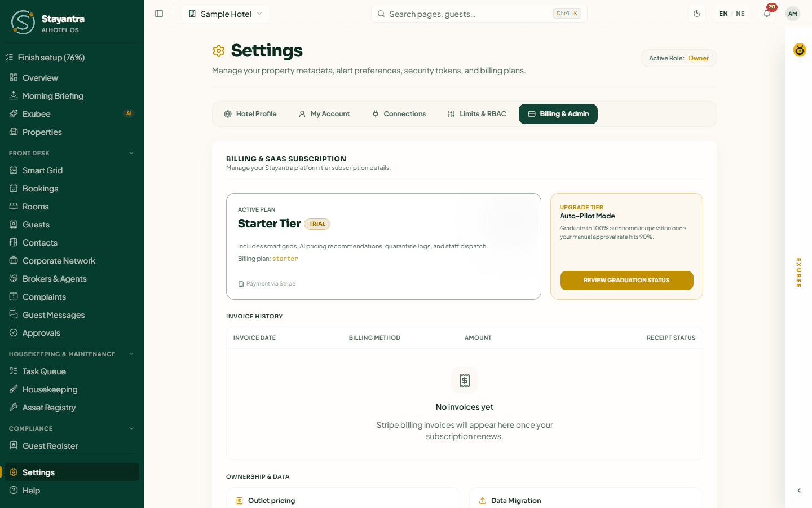The width and height of the screenshot is (812, 508).
Task: Open Contacts book icon
Action: (x=14, y=243)
